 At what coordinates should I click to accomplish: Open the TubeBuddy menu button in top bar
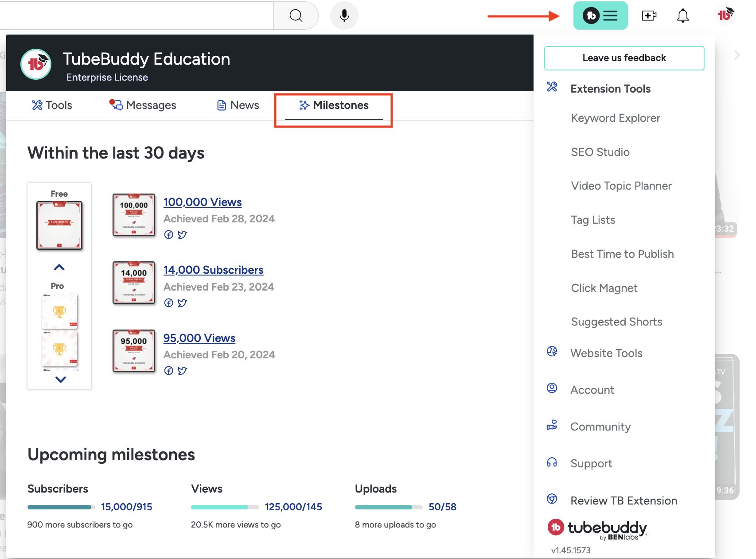600,16
